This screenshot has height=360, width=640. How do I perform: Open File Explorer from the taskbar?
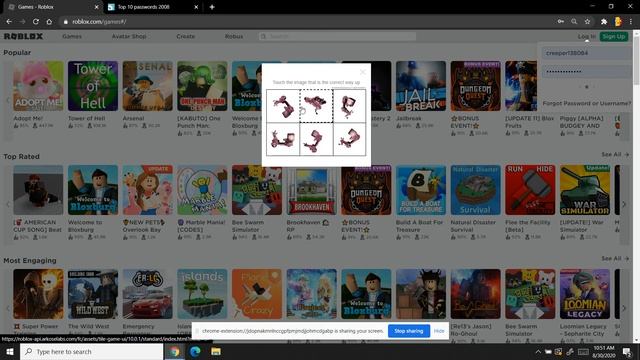[216, 351]
